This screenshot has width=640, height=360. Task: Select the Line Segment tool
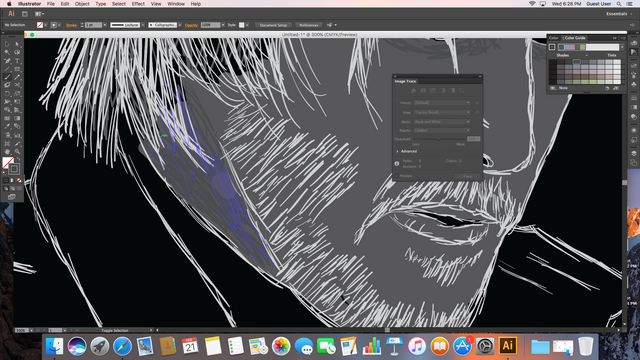tap(7, 69)
